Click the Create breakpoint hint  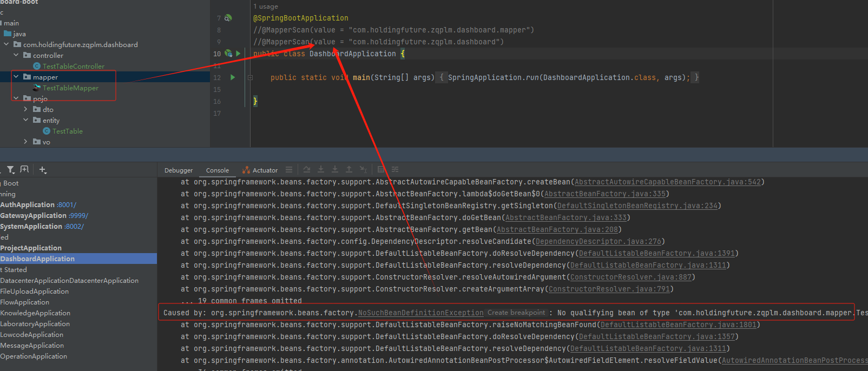tap(516, 313)
